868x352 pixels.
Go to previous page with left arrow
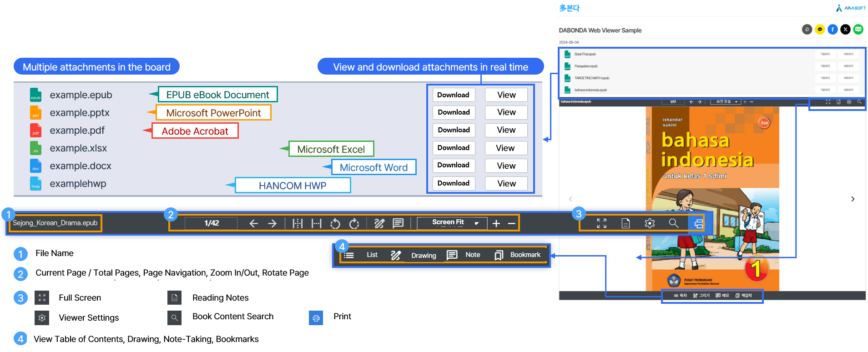coord(254,223)
